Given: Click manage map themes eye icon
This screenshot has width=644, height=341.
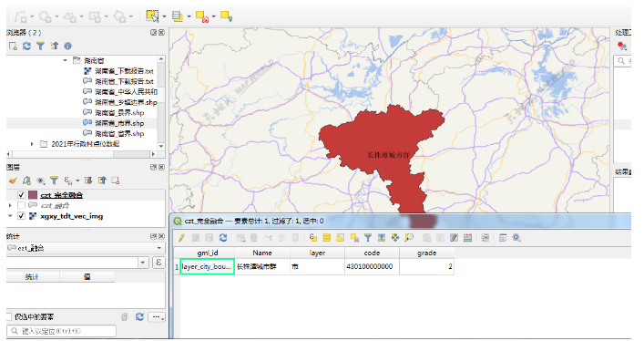Looking at the screenshot, I should (x=40, y=181).
